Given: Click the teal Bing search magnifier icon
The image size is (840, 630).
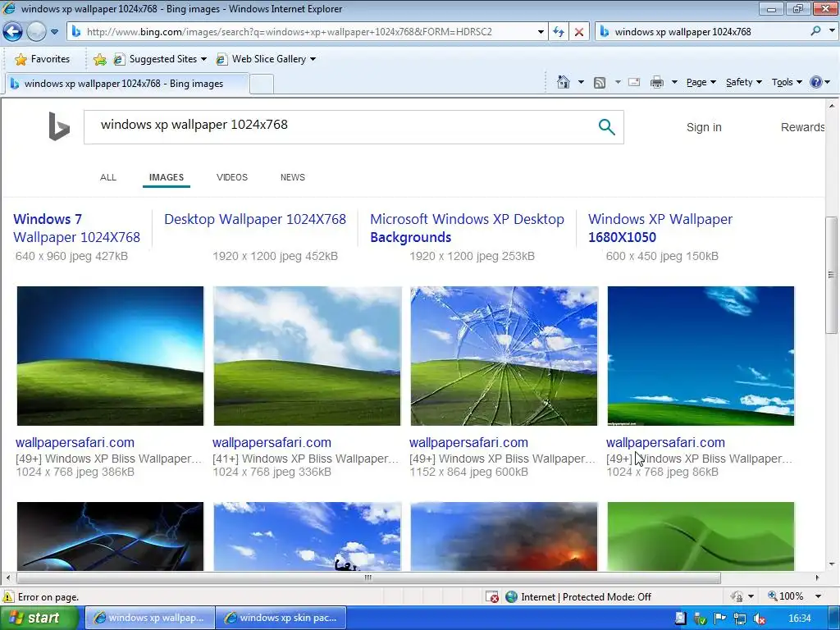Looking at the screenshot, I should coord(606,127).
